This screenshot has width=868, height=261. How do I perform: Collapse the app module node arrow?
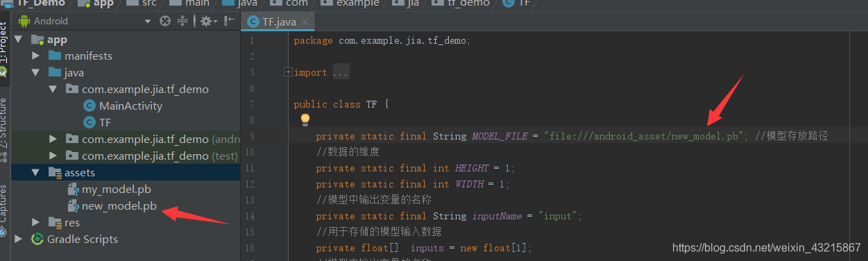pos(19,40)
